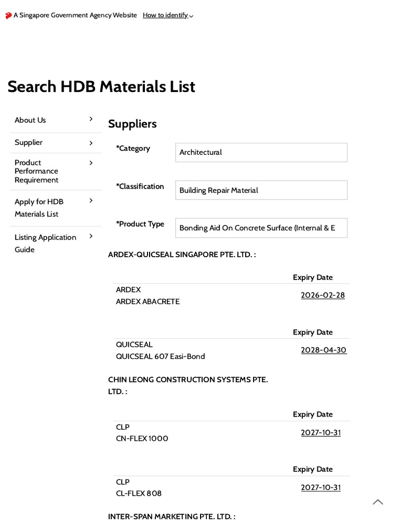Expand the About Us menu chevron
The image size is (399, 532).
point(91,119)
